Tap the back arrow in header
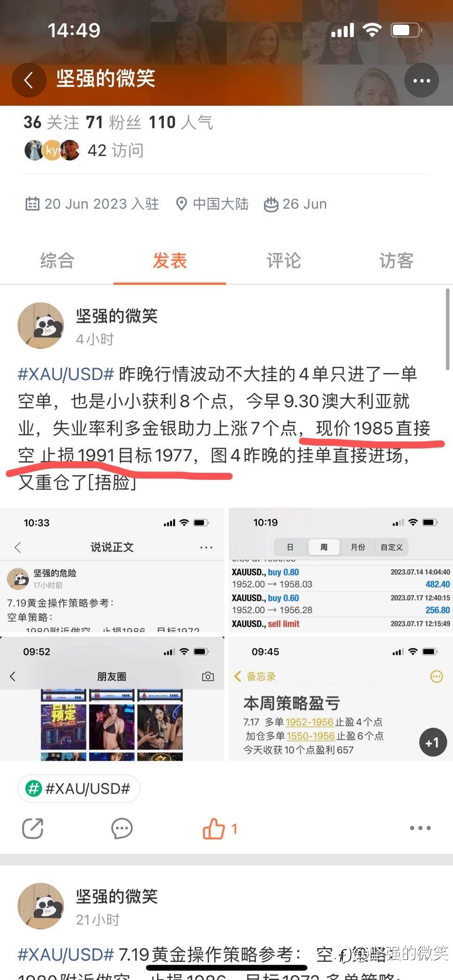453x980 pixels. 29,80
